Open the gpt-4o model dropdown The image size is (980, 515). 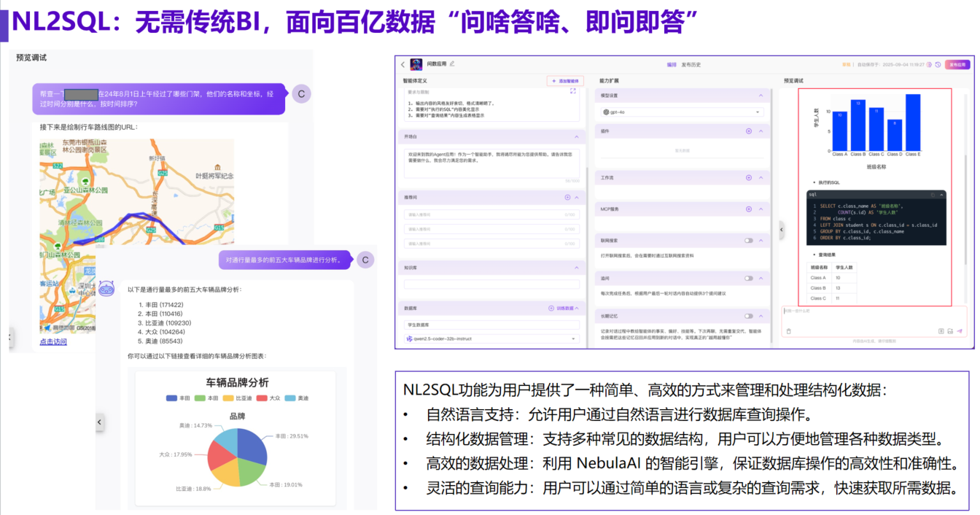(x=682, y=112)
